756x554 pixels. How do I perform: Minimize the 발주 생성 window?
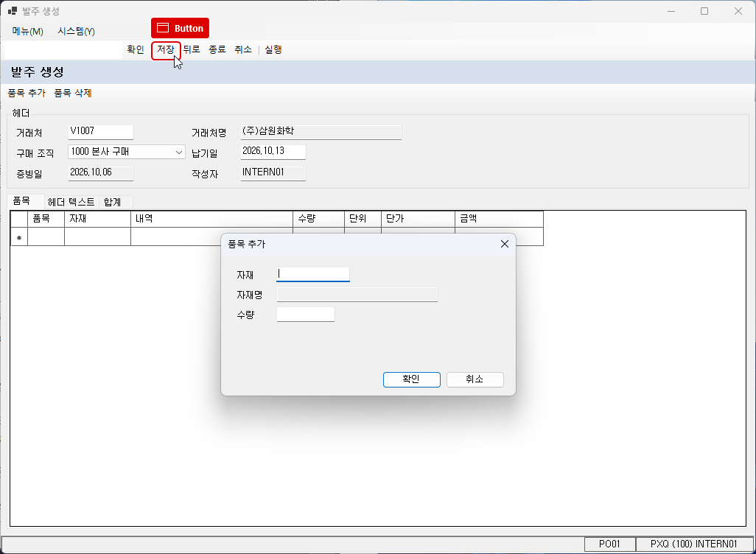point(671,11)
